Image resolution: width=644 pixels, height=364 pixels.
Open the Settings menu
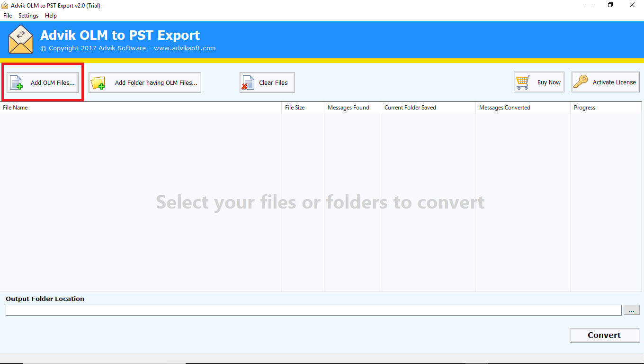pos(28,16)
